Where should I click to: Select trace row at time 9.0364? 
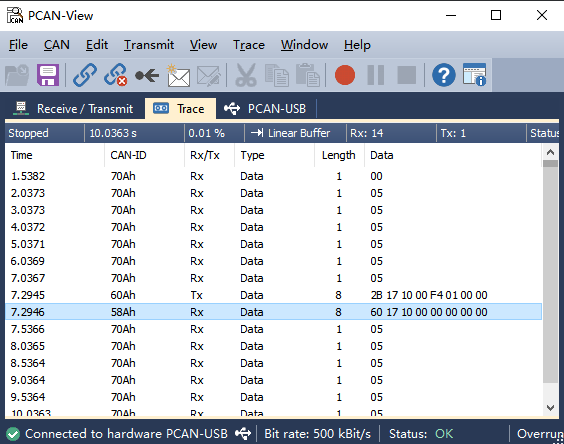coord(273,380)
